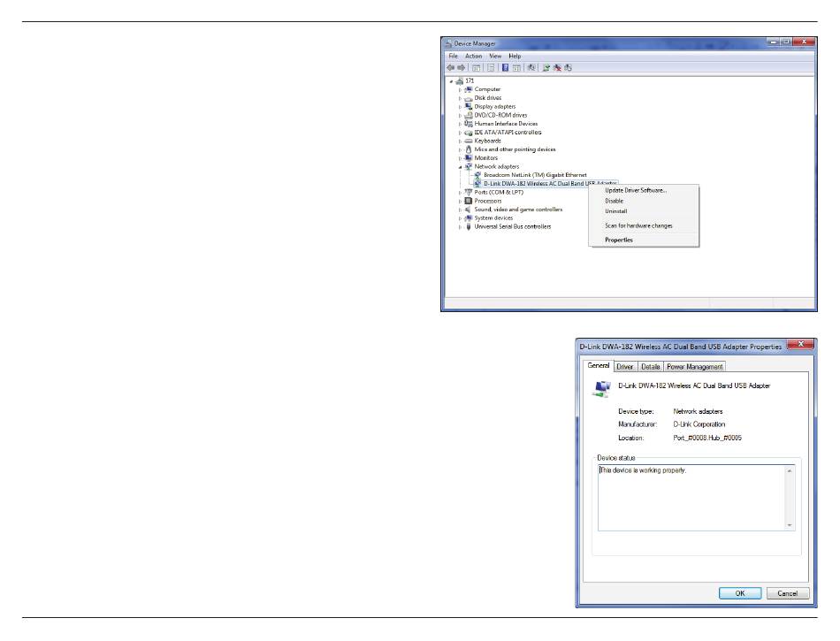Click the Human Interface Devices category icon
The image size is (840, 641).
click(469, 124)
